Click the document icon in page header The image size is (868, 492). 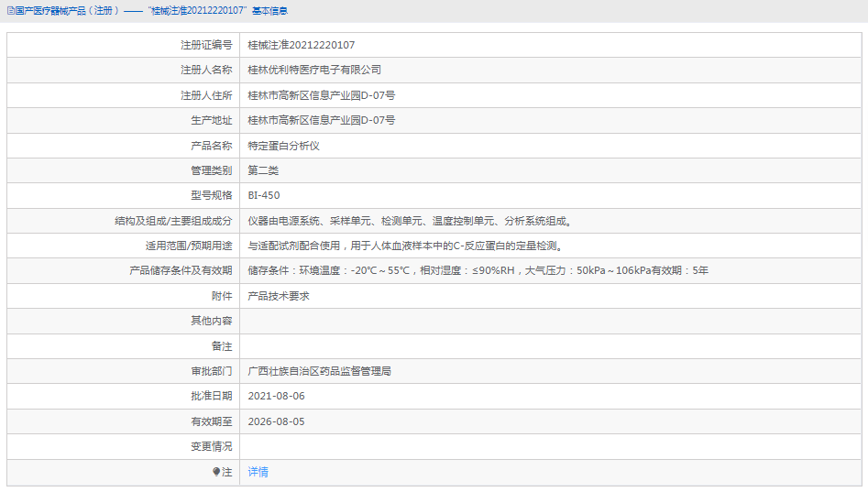click(10, 10)
